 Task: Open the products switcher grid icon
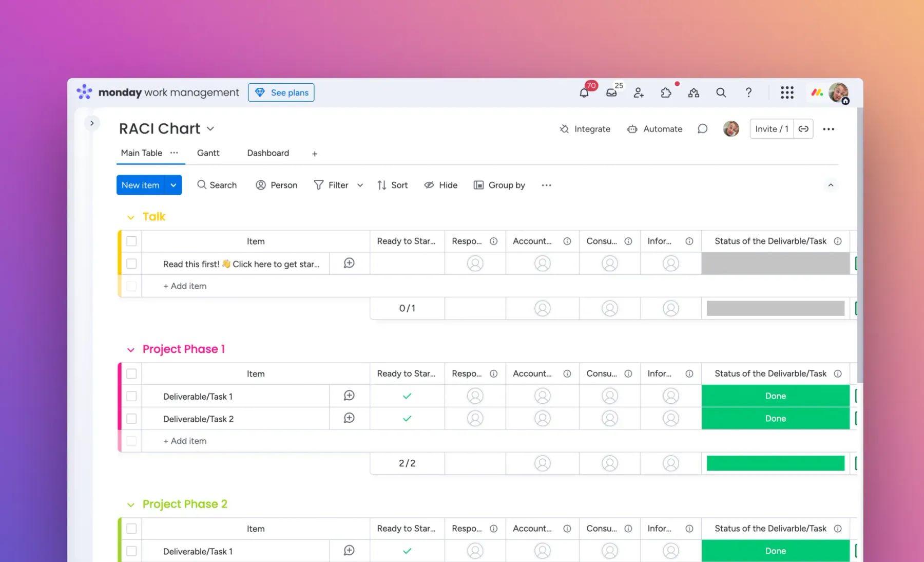(x=787, y=92)
